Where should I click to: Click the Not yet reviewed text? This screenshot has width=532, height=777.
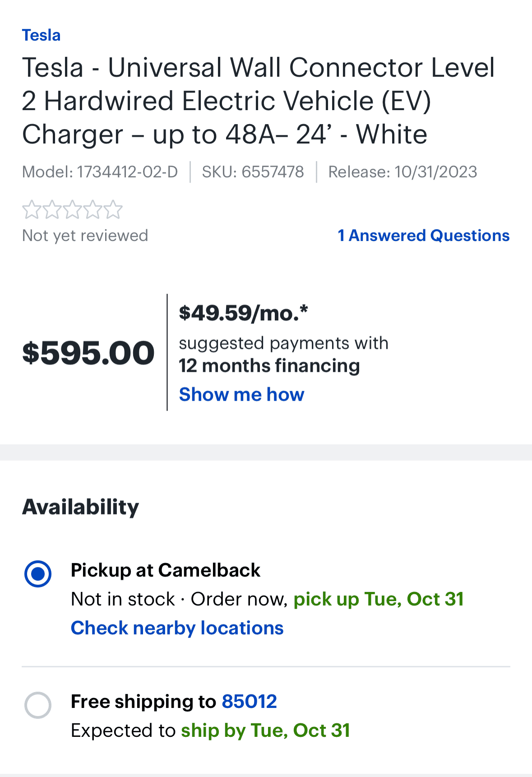pyautogui.click(x=85, y=236)
